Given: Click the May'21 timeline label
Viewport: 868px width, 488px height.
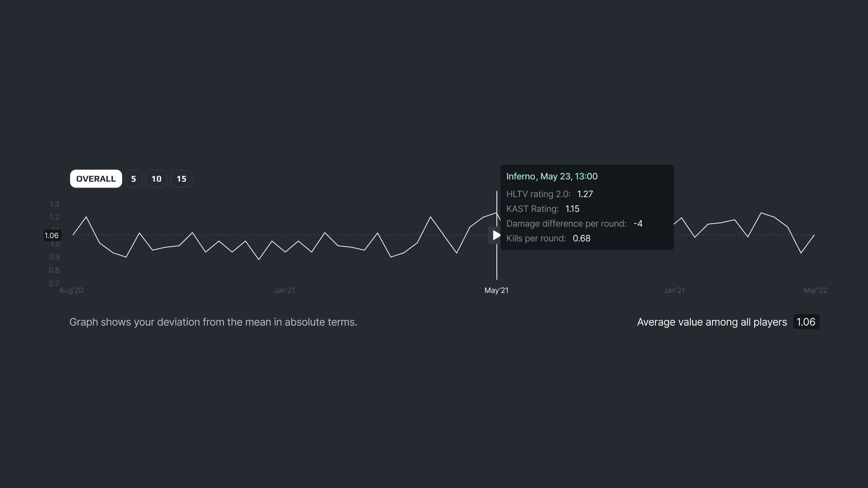Looking at the screenshot, I should point(496,291).
